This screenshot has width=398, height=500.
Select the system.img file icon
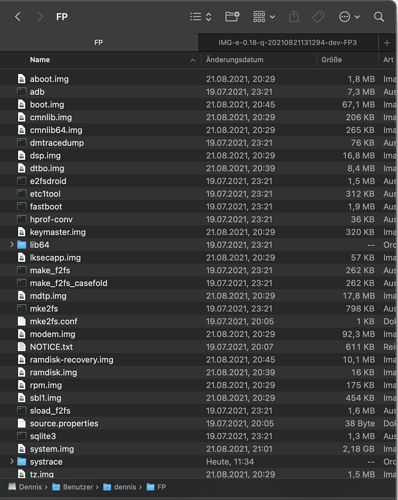point(22,449)
